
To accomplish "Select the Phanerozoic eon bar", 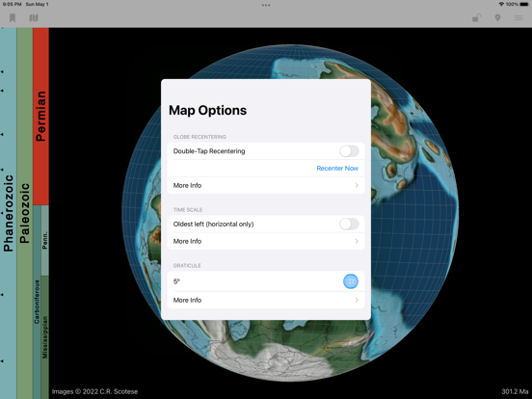I will [8, 213].
